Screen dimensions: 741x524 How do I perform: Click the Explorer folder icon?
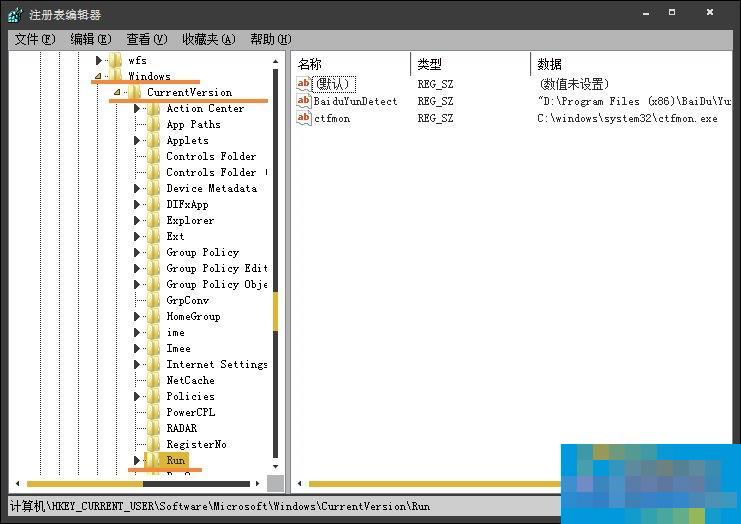pos(154,221)
